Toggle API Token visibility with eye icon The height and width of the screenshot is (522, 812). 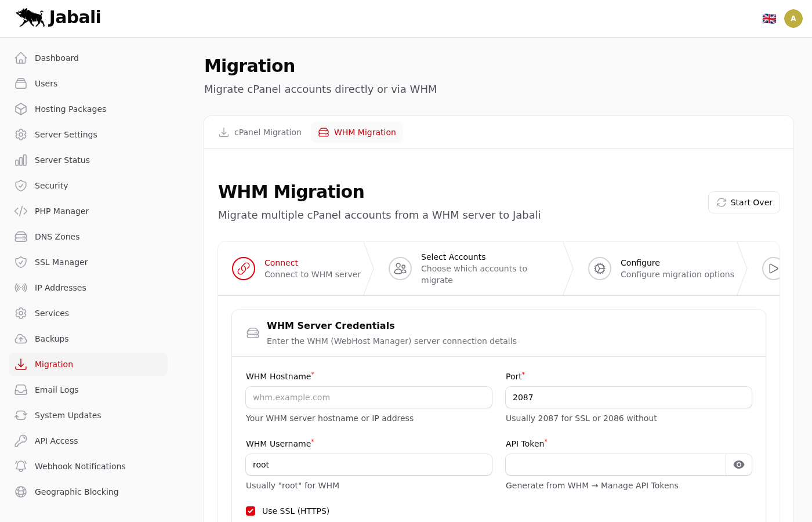pyautogui.click(x=739, y=465)
